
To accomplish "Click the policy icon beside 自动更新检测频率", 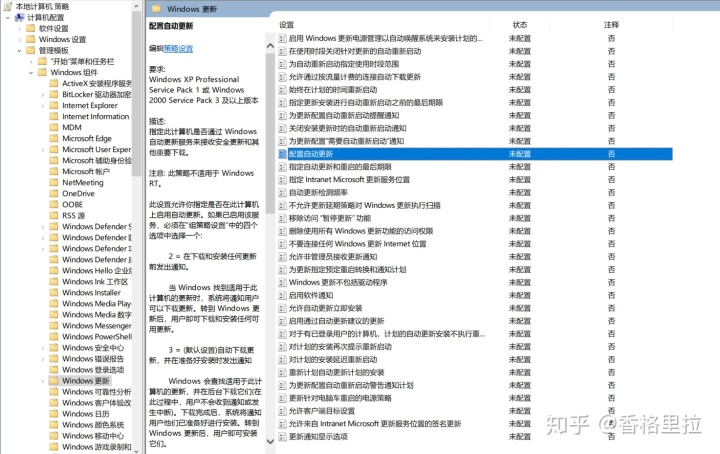I will [283, 193].
